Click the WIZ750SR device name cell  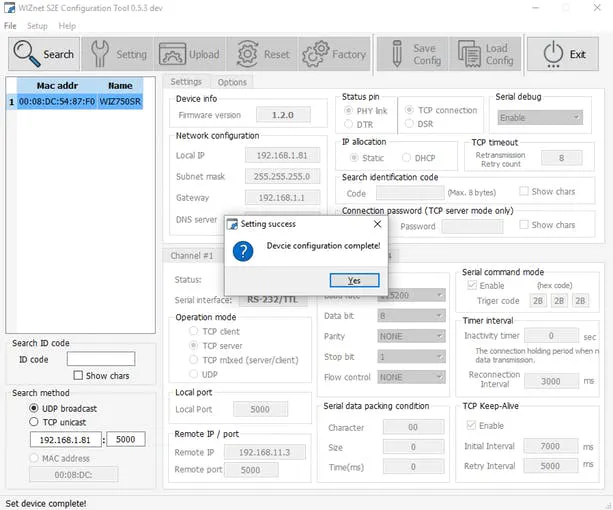coord(120,102)
